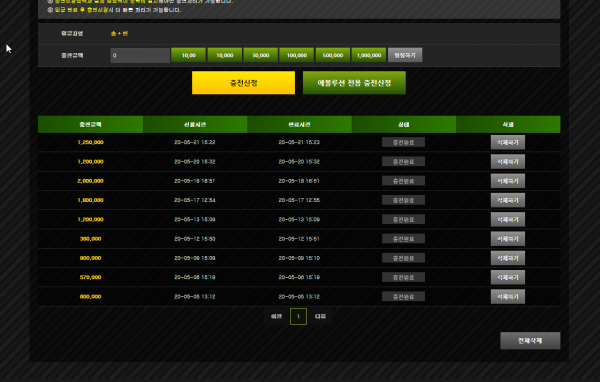Image resolution: width=600 pixels, height=382 pixels.
Task: Delete the 900,000 charge record
Action: (x=508, y=258)
